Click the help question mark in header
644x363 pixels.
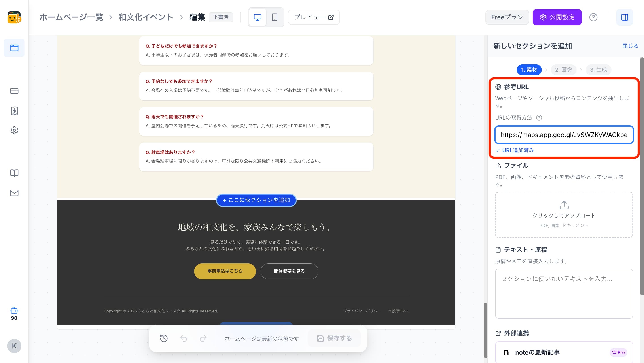[593, 17]
